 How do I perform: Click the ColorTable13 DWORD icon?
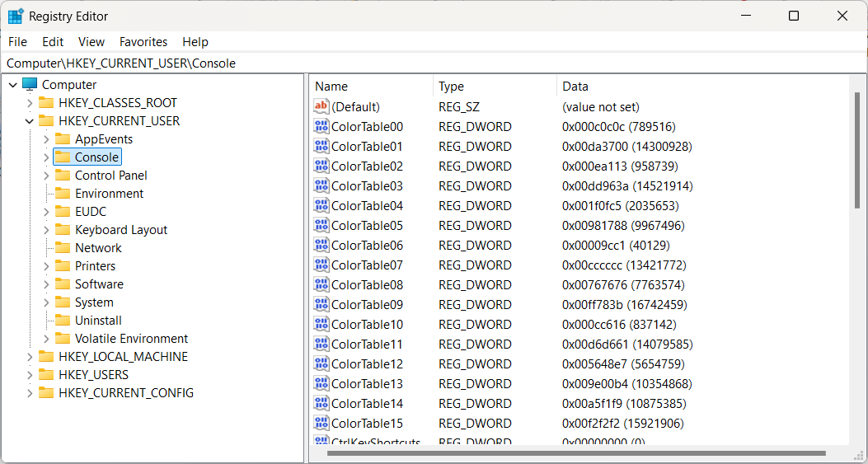pyautogui.click(x=321, y=384)
